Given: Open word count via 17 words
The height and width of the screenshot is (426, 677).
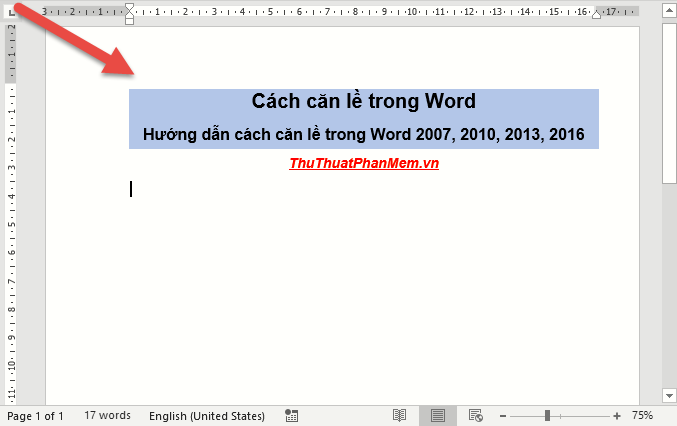Looking at the screenshot, I should coord(108,415).
